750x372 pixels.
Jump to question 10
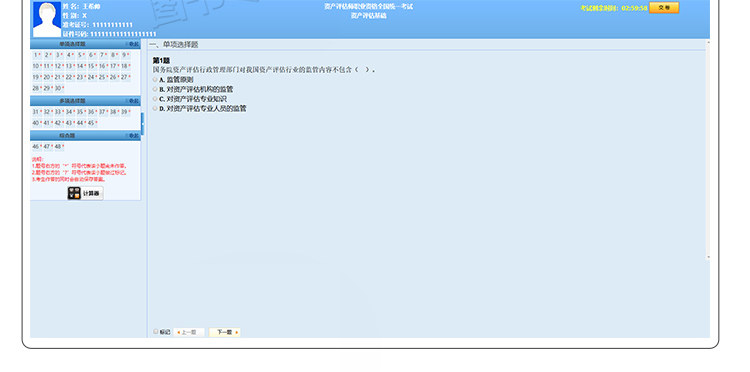[36, 66]
